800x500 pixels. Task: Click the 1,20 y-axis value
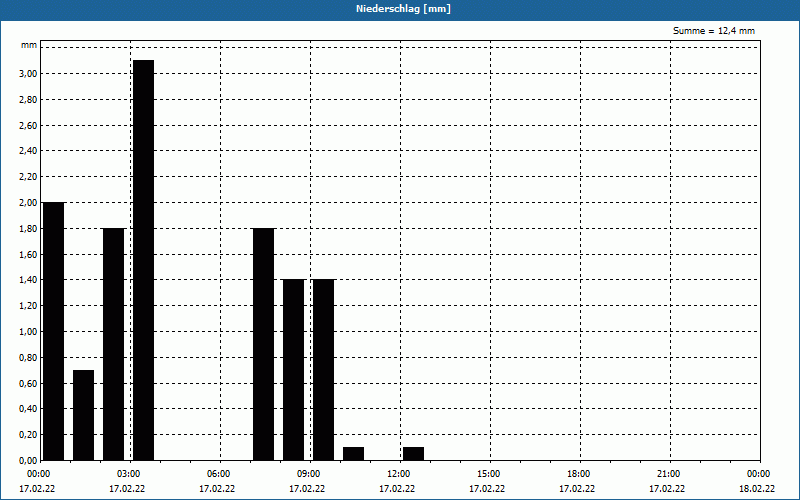coord(28,306)
